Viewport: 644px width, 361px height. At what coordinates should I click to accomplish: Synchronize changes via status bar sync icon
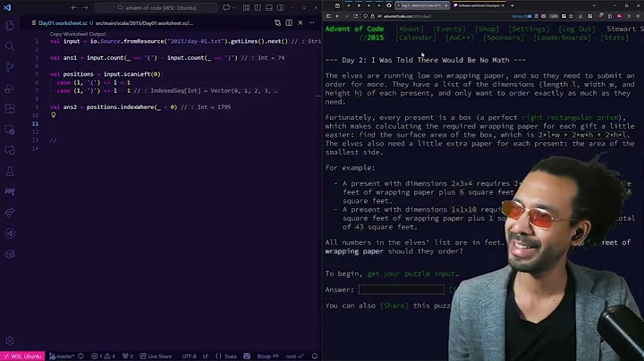coord(80,356)
